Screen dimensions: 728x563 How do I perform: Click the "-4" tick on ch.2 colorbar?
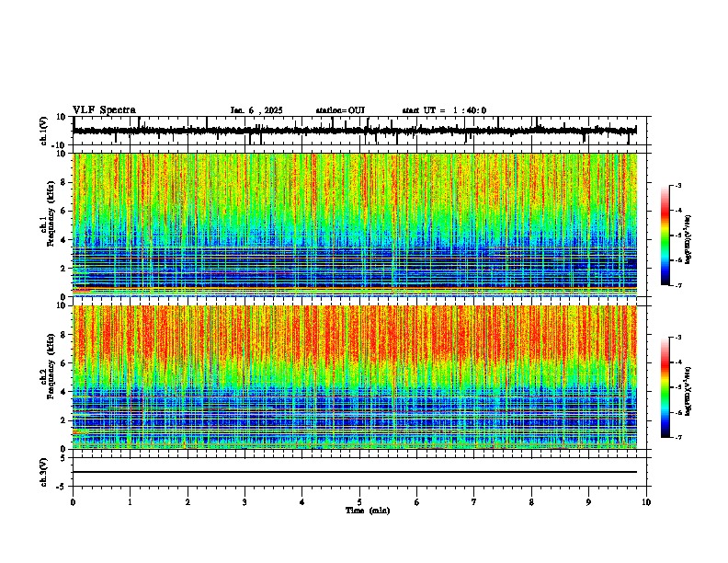coord(678,362)
